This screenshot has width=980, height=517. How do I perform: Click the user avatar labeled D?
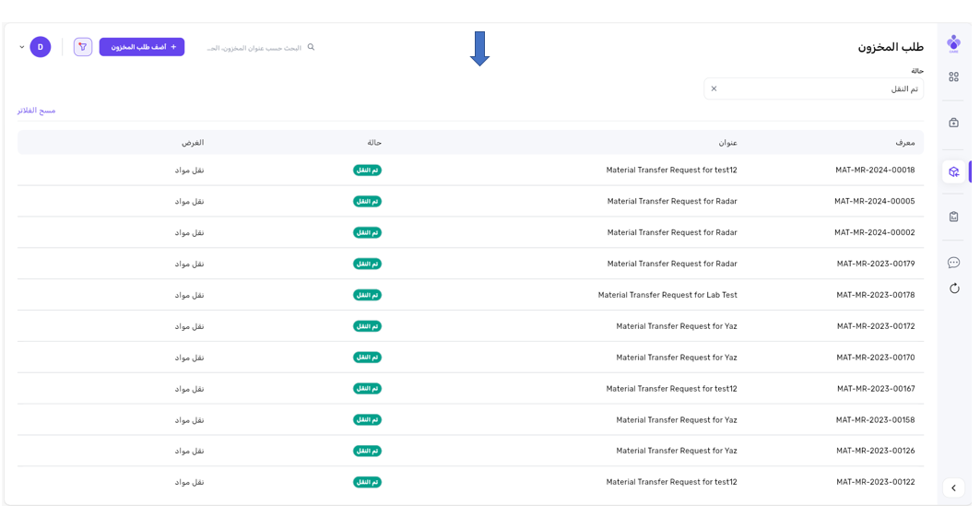click(41, 47)
